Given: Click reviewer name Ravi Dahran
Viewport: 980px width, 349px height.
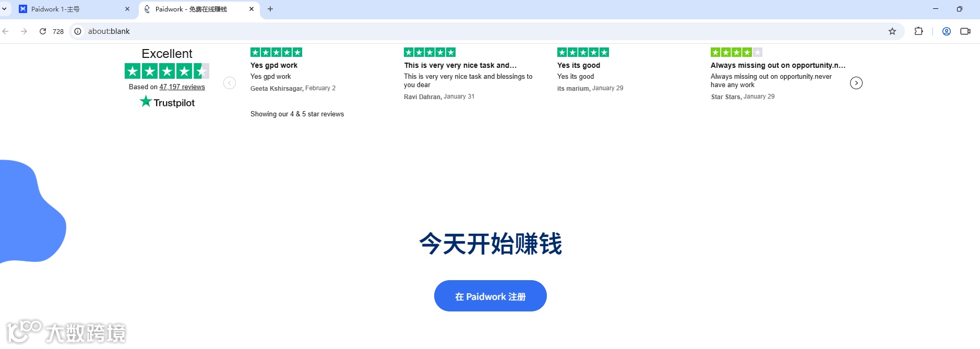Looking at the screenshot, I should point(423,97).
